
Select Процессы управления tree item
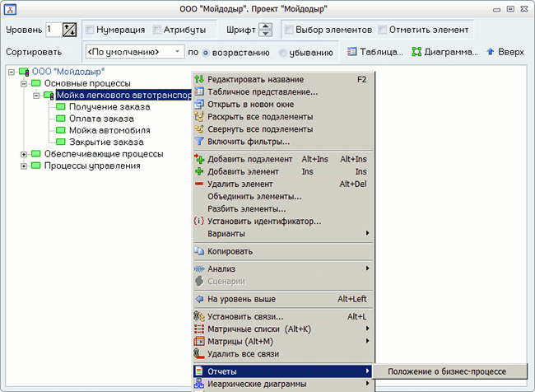pos(92,166)
